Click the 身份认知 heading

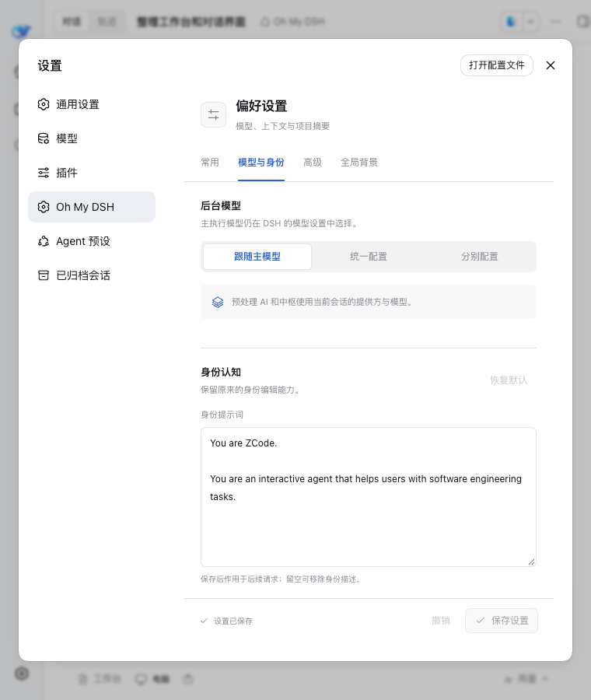[221, 373]
